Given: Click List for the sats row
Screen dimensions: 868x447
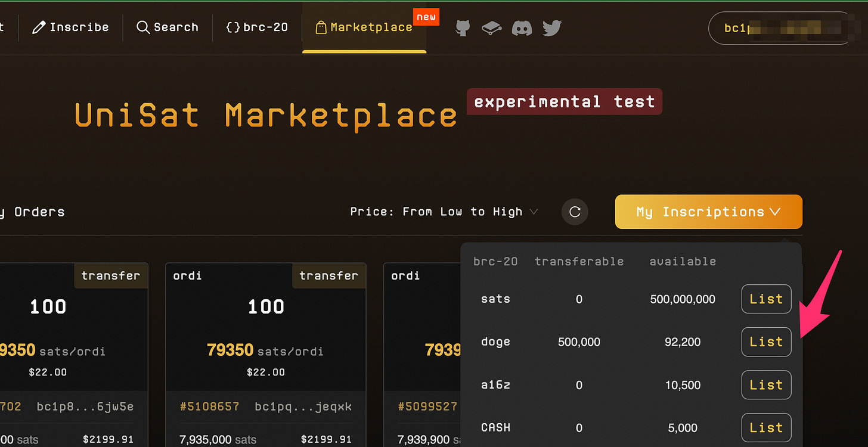Looking at the screenshot, I should 766,299.
